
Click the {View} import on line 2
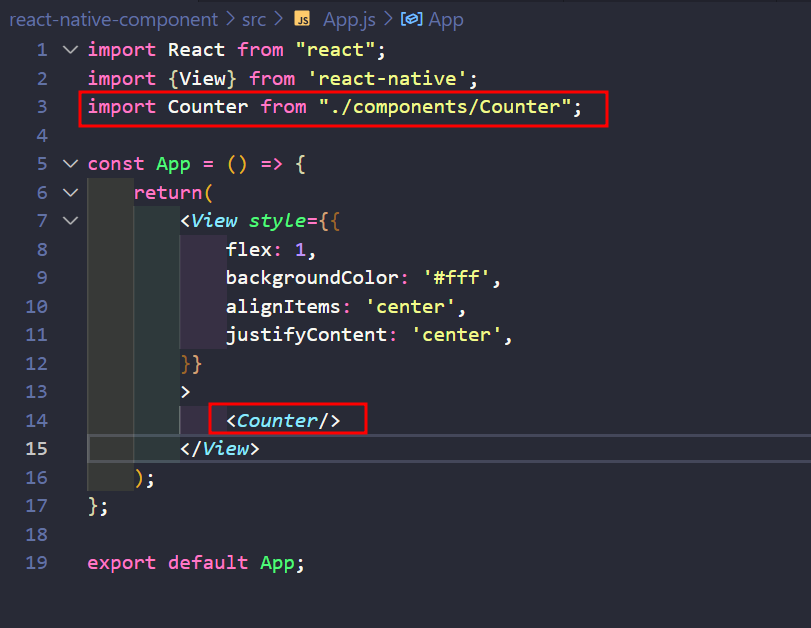point(202,79)
